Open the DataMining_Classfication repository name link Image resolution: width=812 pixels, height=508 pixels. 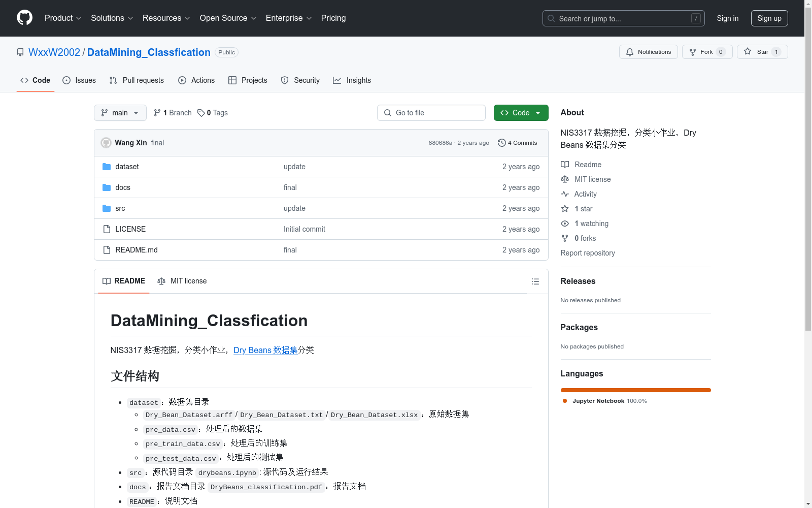point(149,52)
